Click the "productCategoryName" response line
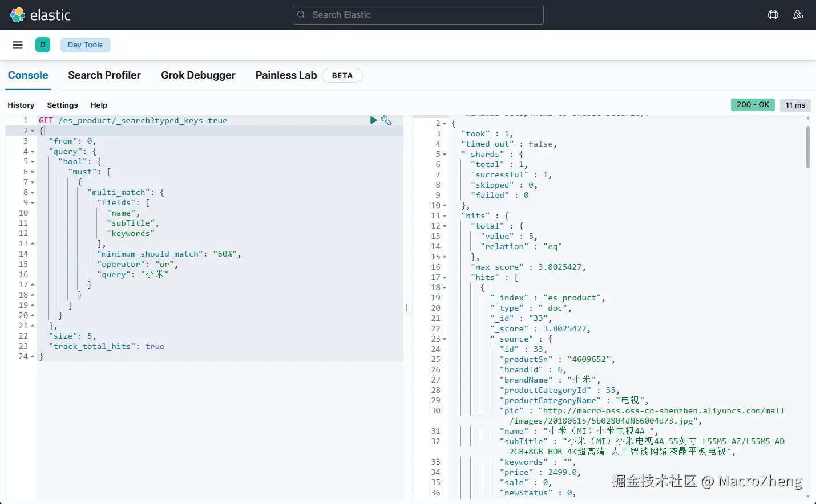816x504 pixels. [x=574, y=401]
